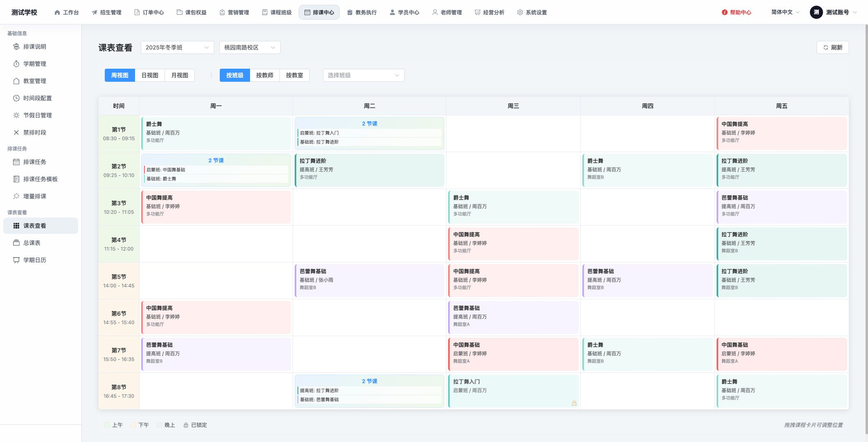
Task: Open the 课程班级 top menu
Action: tap(277, 12)
